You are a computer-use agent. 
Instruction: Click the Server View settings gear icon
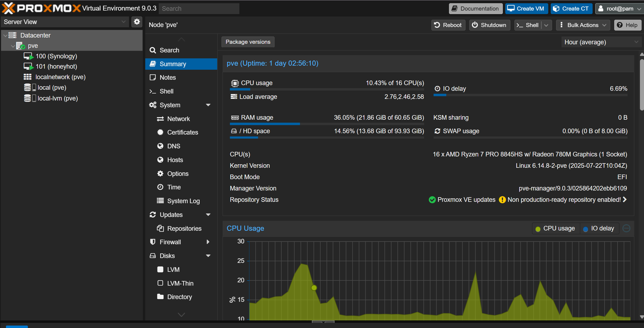[x=137, y=22]
